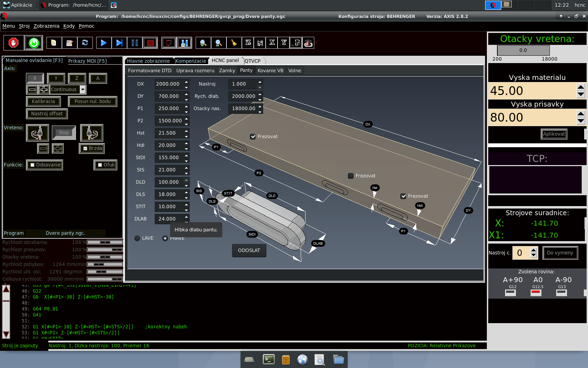Open the Stroj menu
The height and width of the screenshot is (368, 588).
click(24, 26)
